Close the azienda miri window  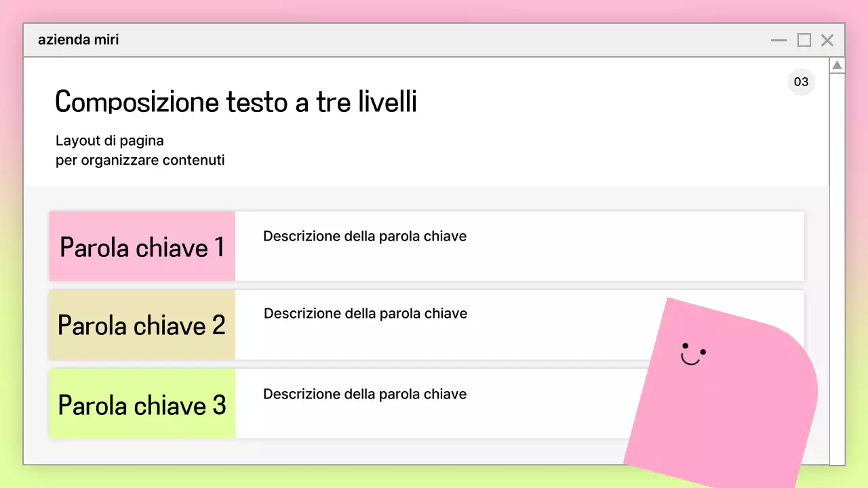pos(827,41)
